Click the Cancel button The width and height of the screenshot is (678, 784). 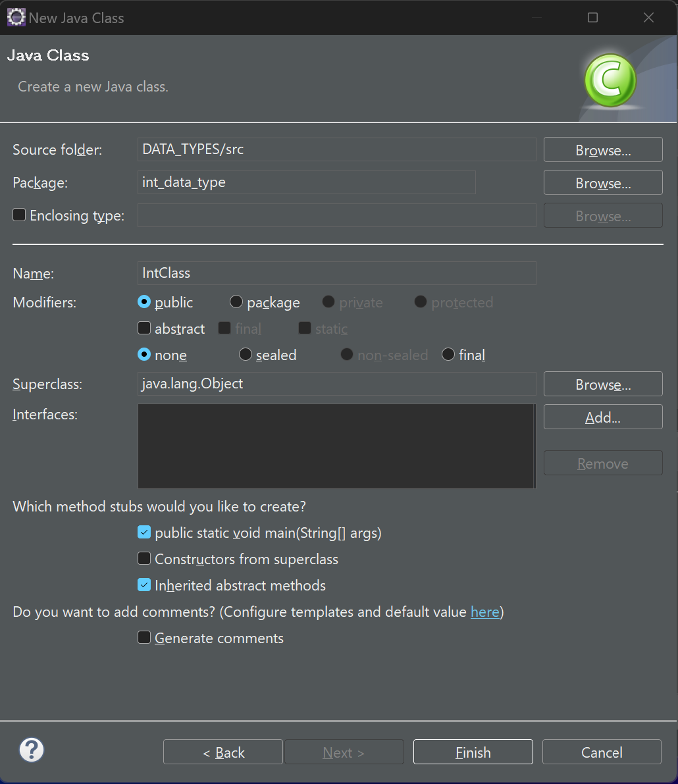602,752
